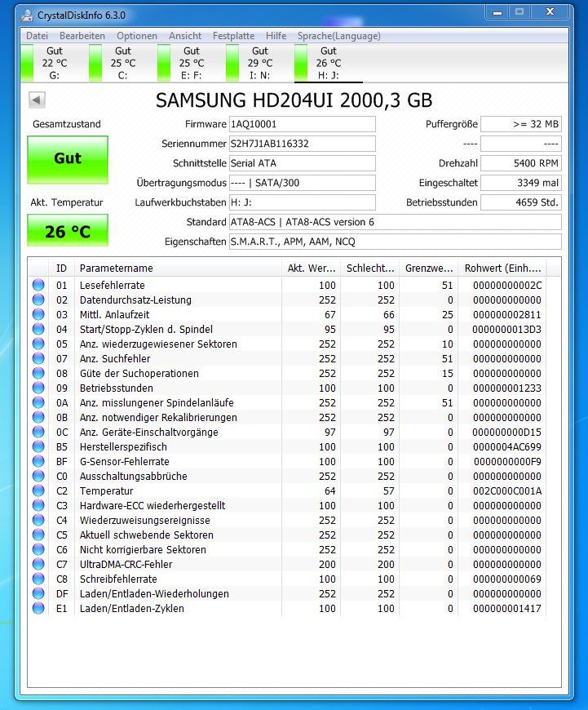This screenshot has width=588, height=710.
Task: Select the text UltraDMA-CRC-Fehler
Action: 126,564
